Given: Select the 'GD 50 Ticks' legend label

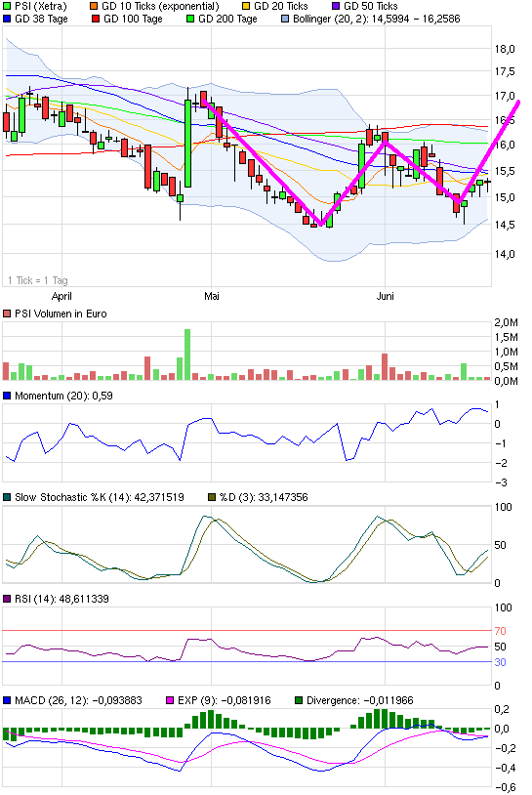Looking at the screenshot, I should click(370, 7).
